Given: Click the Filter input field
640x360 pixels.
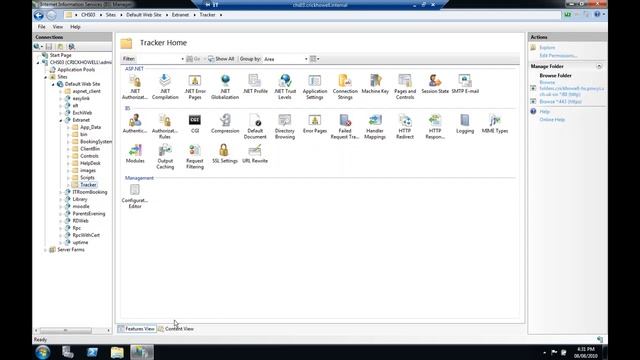Looking at the screenshot, I should 158,59.
